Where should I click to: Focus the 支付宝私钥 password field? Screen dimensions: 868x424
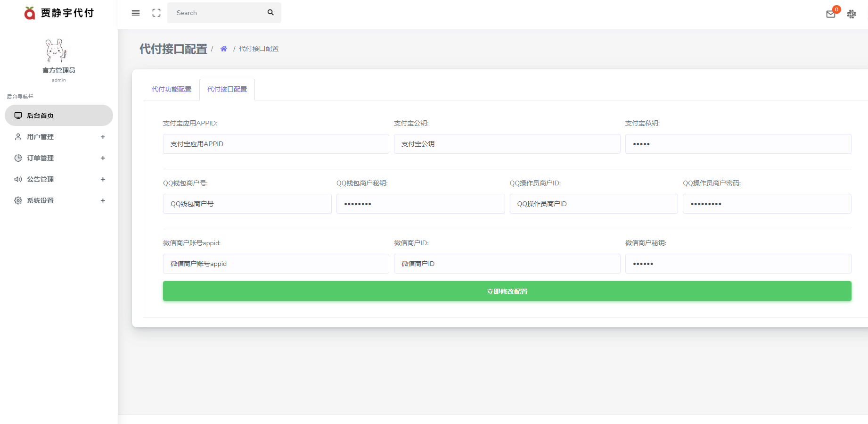(738, 144)
